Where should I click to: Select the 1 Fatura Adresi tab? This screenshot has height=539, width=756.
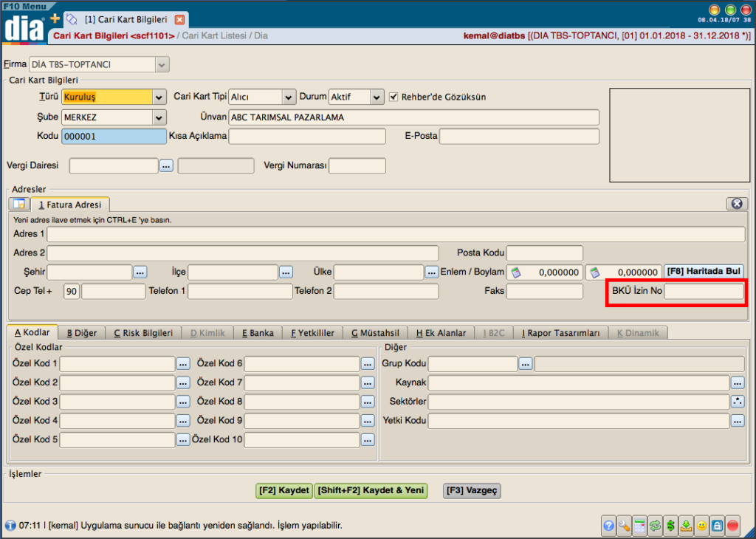click(70, 205)
